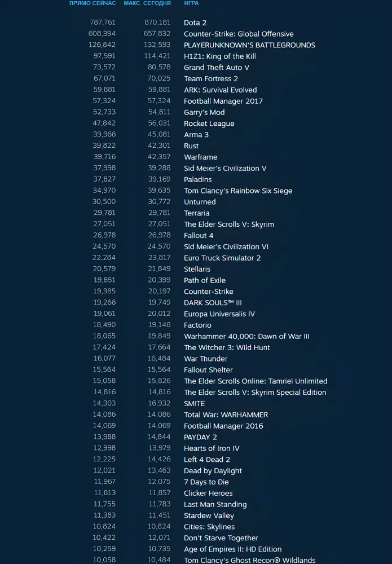Open the Rocket League entry
392x564 pixels.
pos(209,124)
